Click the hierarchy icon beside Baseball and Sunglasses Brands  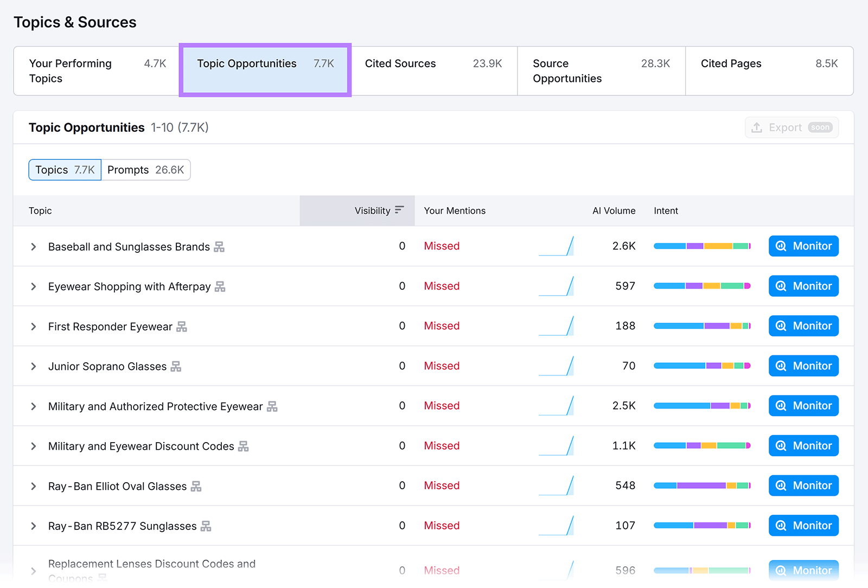[x=219, y=246]
